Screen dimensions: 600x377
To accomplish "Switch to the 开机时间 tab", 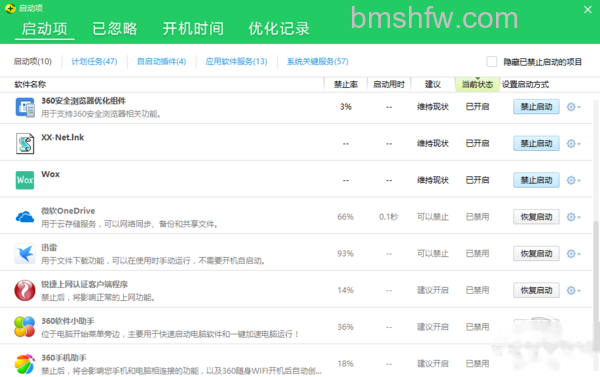I will (x=193, y=29).
